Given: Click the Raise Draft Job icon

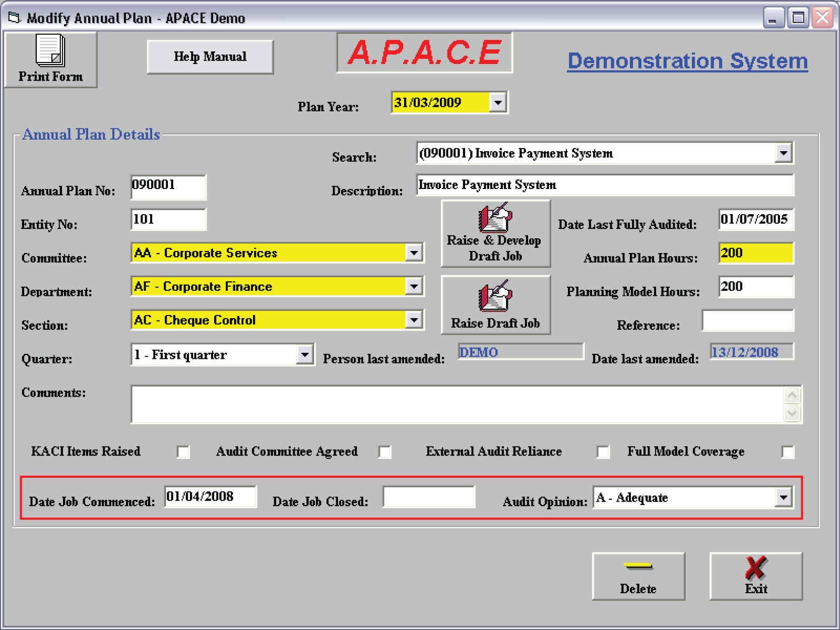Looking at the screenshot, I should pyautogui.click(x=495, y=297).
